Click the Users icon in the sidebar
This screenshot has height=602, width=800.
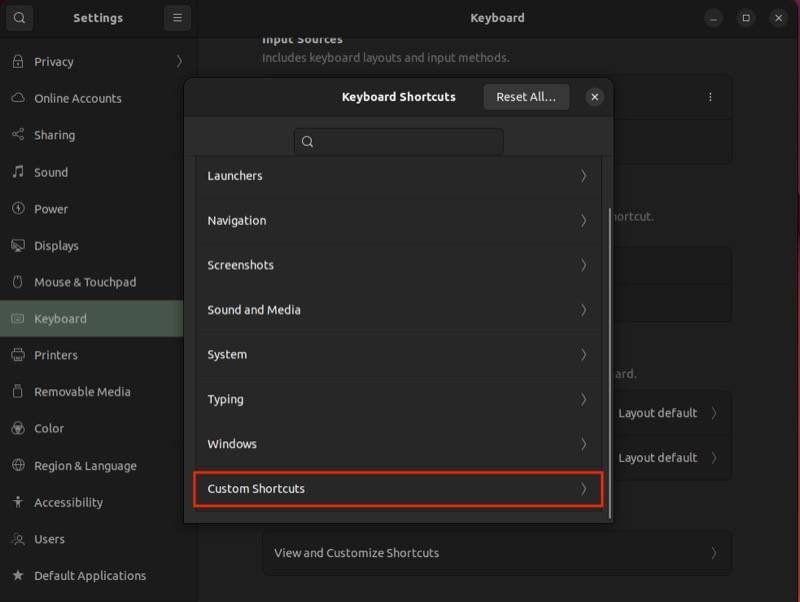pos(17,539)
